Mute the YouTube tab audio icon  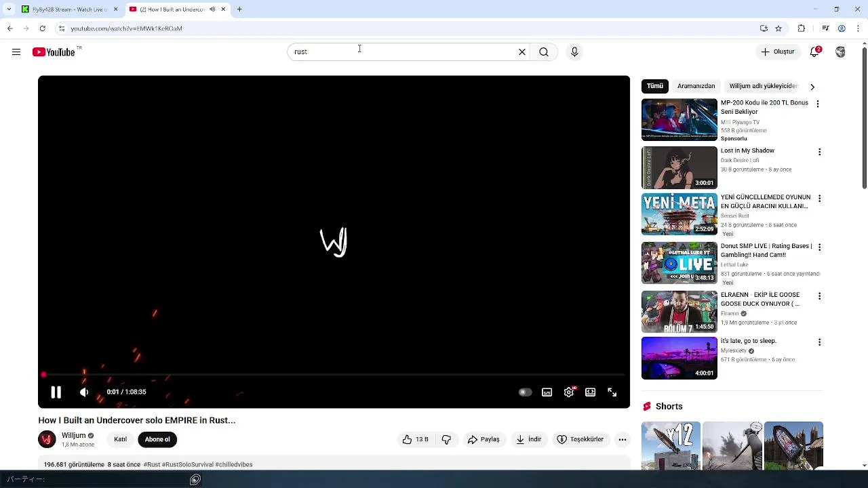(x=212, y=9)
